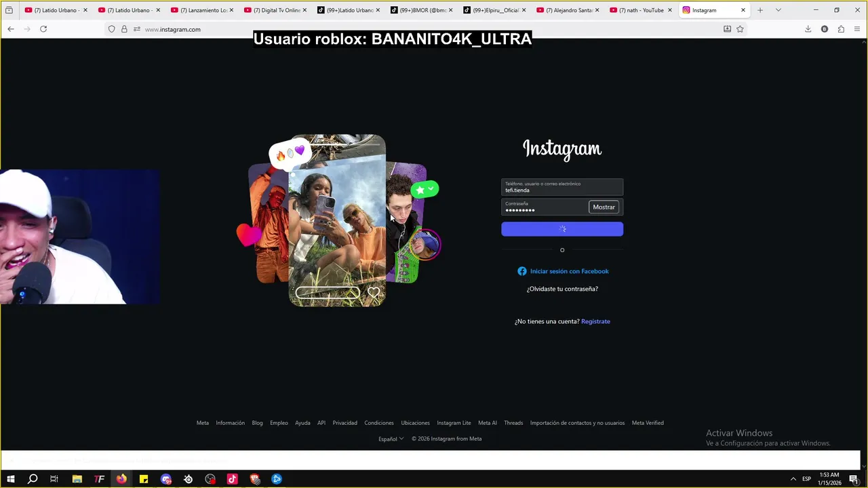Expand the list all tabs arrow

(x=778, y=10)
